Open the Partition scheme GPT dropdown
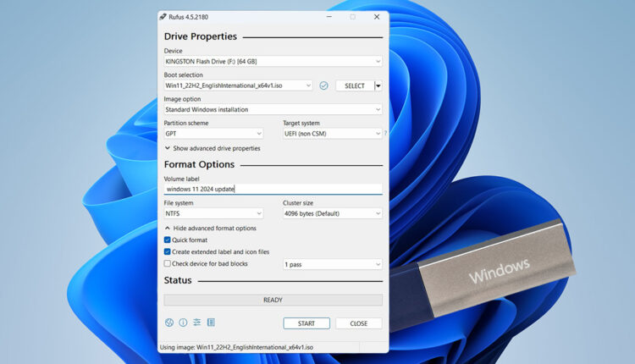The width and height of the screenshot is (635, 364). (213, 134)
